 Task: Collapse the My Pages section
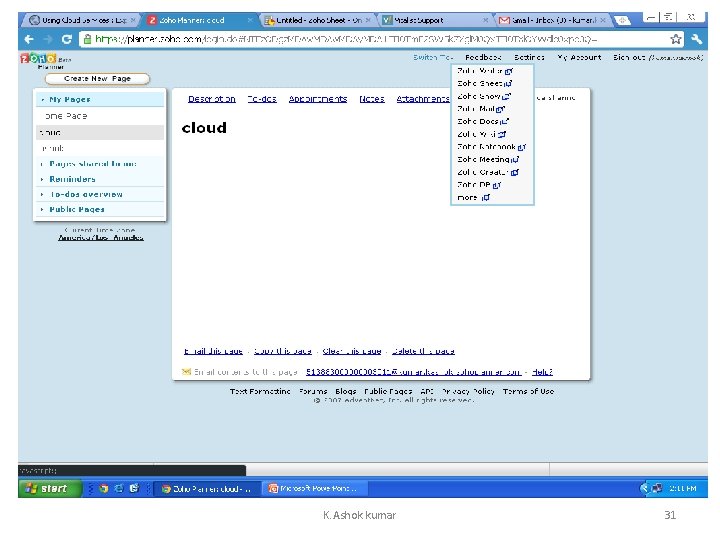100,100
